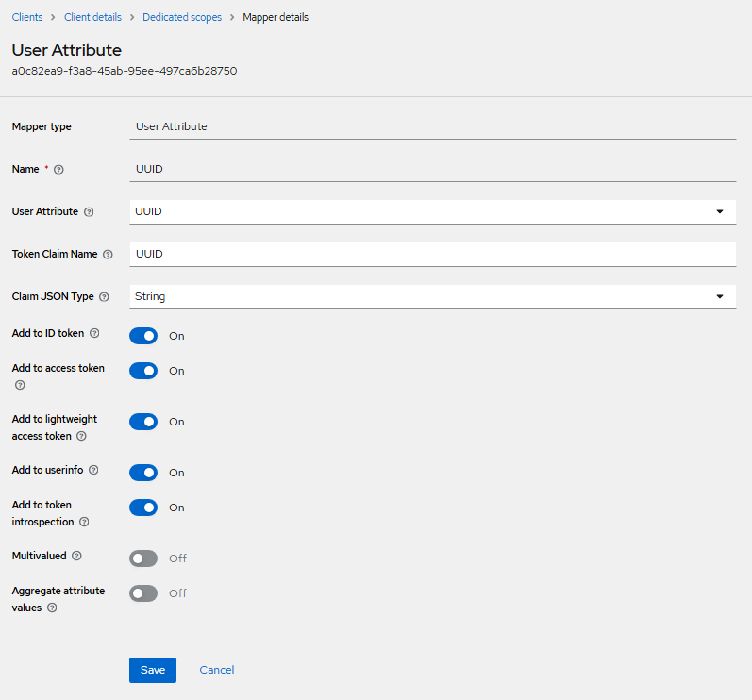Click help icon next to Multivalued label
Viewport: 752px width, 700px height.
click(x=77, y=557)
